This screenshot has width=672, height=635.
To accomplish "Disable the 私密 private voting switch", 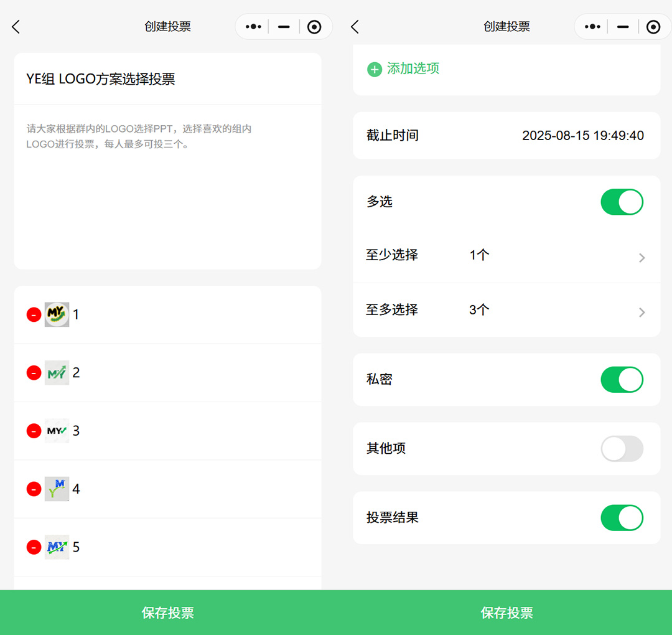I will pos(621,380).
